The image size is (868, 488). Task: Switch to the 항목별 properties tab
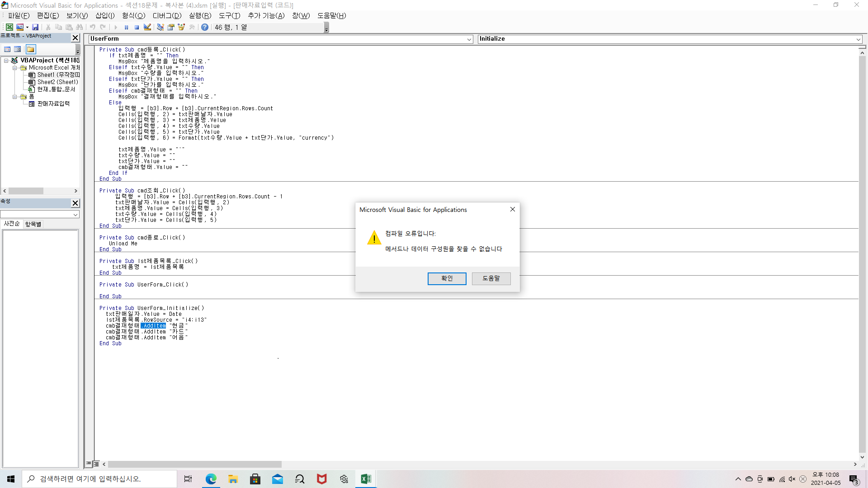(33, 224)
